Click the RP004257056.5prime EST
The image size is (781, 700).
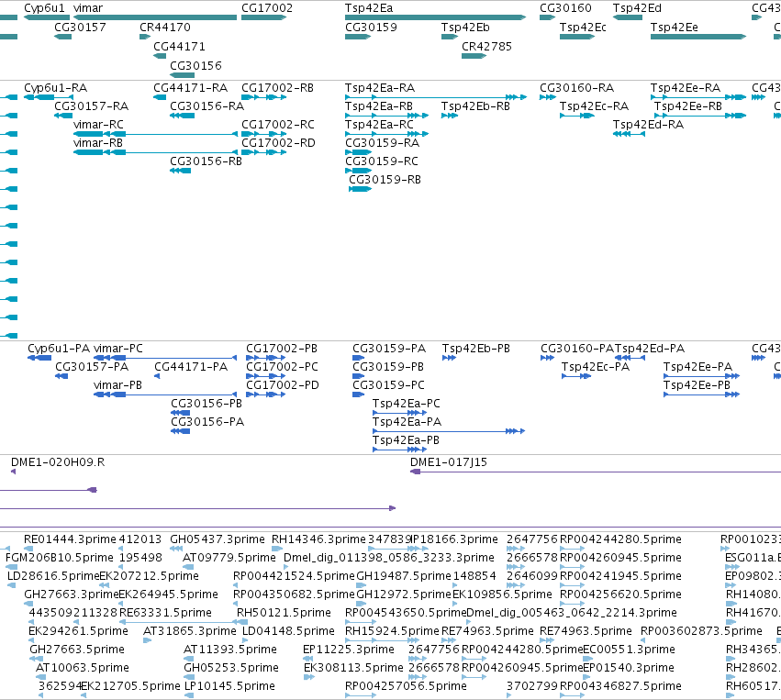click(361, 695)
